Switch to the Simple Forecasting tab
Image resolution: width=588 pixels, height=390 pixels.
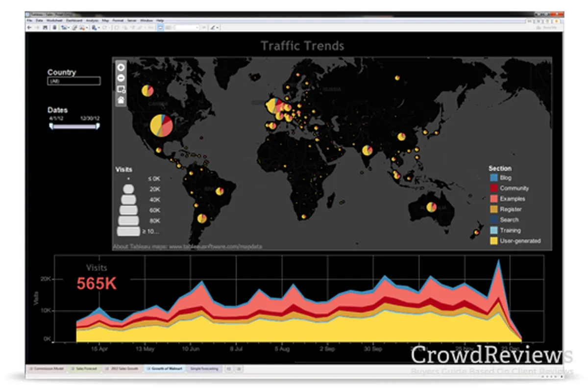[203, 368]
